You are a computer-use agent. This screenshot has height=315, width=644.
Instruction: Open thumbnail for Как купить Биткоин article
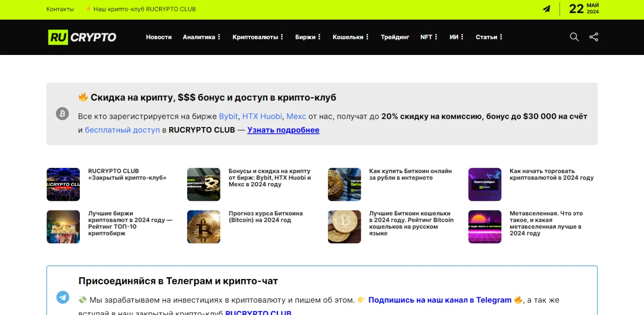coord(345,184)
